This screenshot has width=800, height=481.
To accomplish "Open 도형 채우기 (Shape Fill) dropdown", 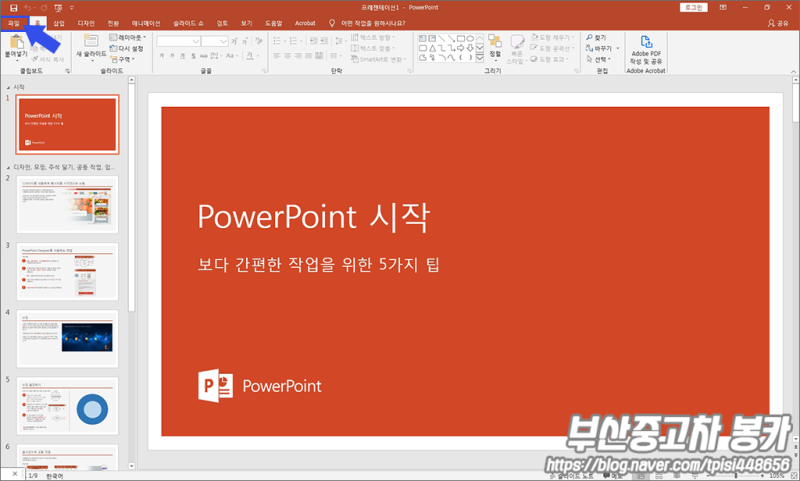I will point(553,38).
